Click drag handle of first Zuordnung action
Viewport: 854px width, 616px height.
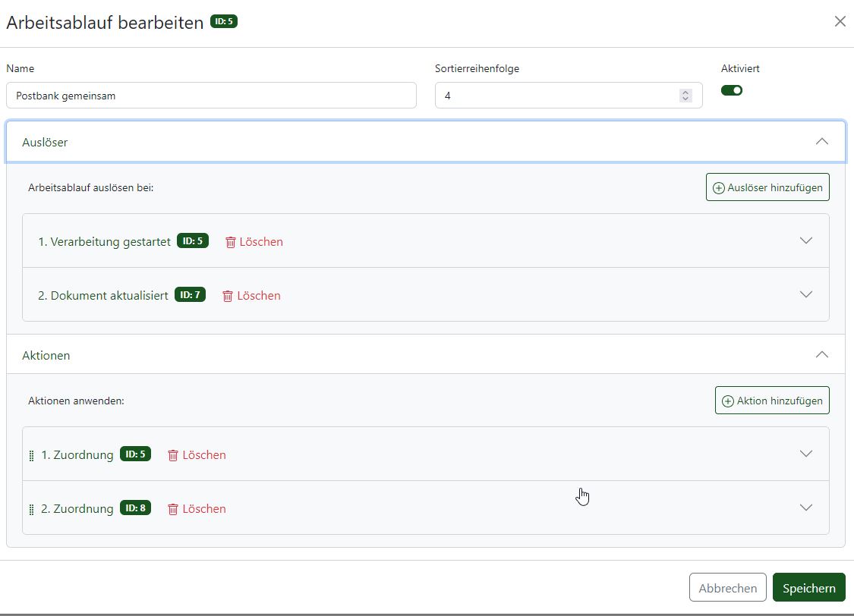point(32,456)
